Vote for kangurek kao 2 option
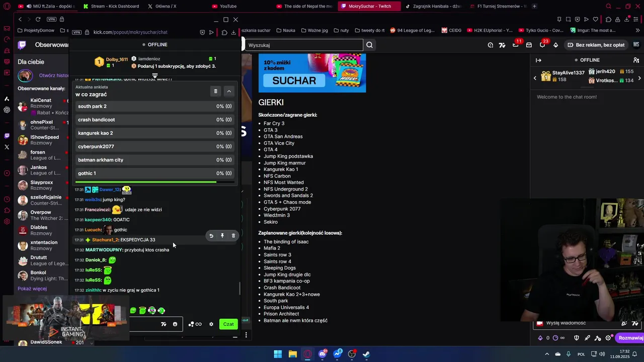The height and width of the screenshot is (362, 644). [x=154, y=133]
